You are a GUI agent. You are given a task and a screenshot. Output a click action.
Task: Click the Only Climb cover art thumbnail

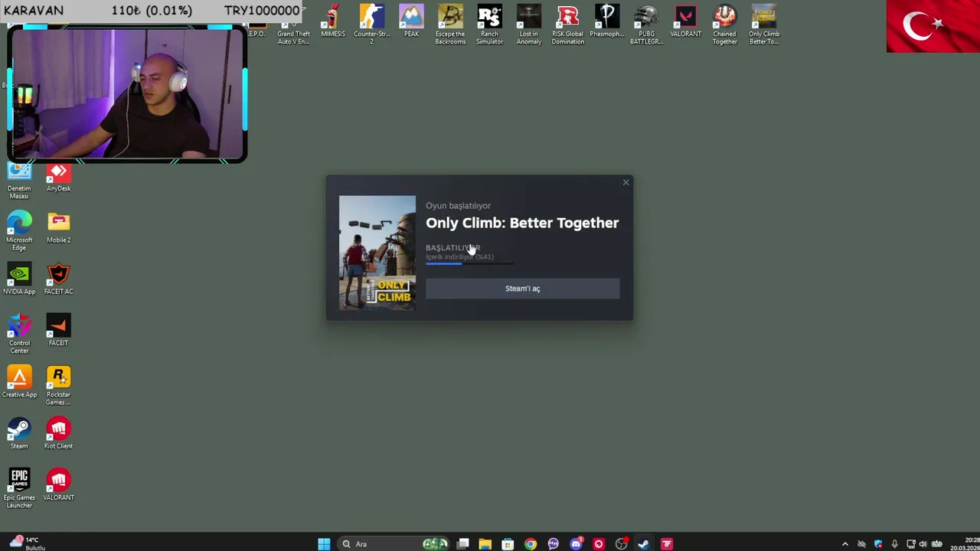[377, 253]
